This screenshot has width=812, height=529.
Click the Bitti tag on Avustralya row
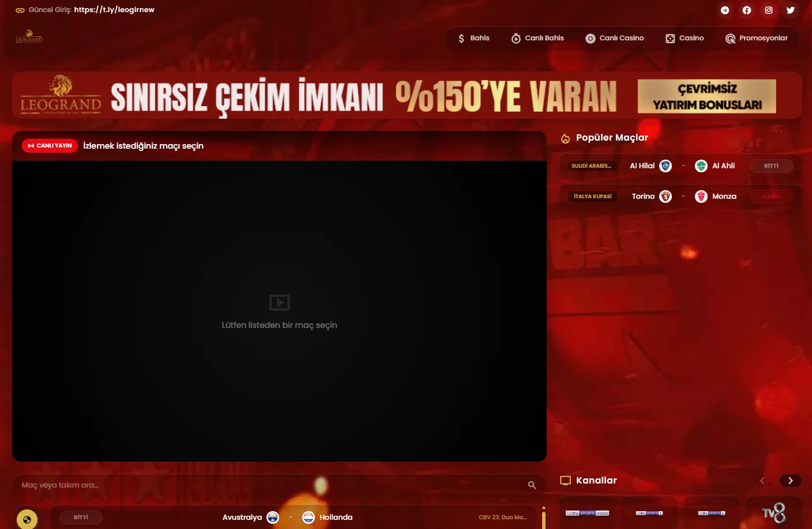point(81,517)
